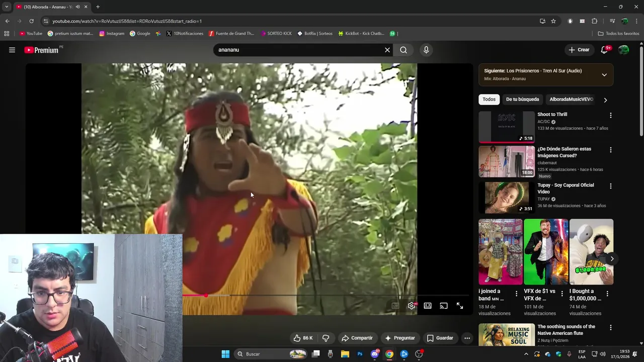Open the Chrome apps grid shortcut
Image resolution: width=644 pixels, height=362 pixels.
[7, 34]
